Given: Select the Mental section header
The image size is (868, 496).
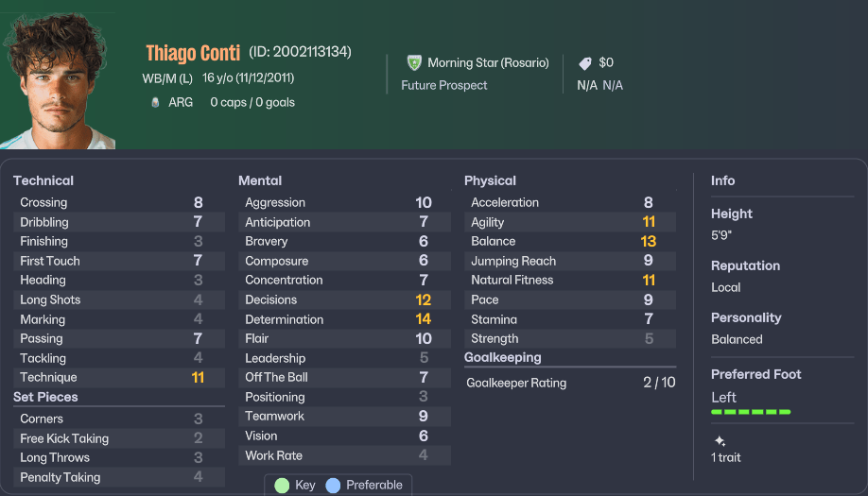Looking at the screenshot, I should click(260, 180).
